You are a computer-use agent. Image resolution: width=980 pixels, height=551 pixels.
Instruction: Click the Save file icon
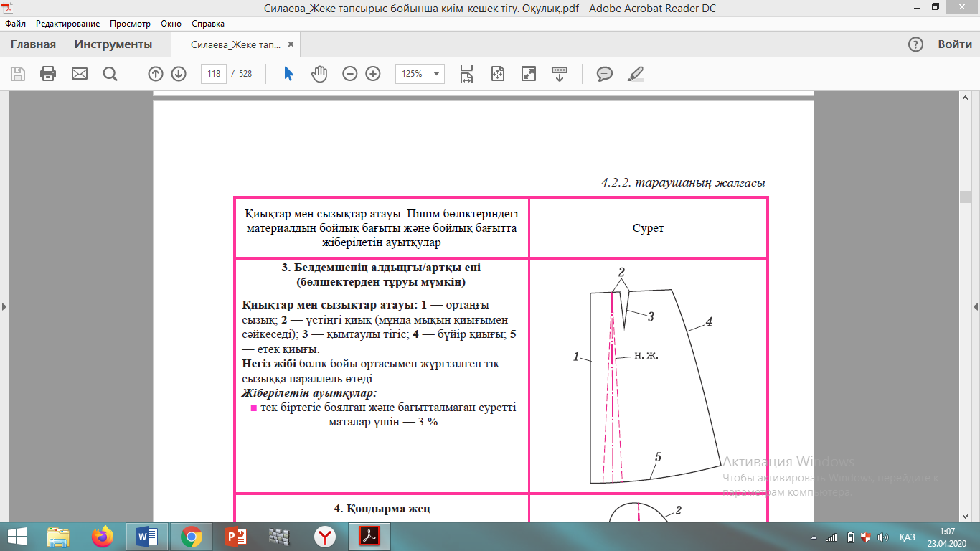(x=18, y=74)
